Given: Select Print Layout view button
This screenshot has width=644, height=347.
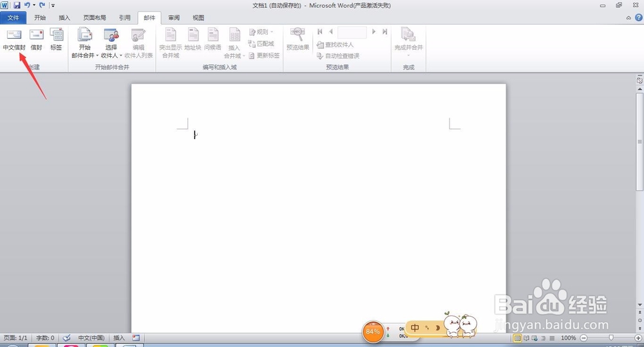Looking at the screenshot, I should tap(518, 338).
